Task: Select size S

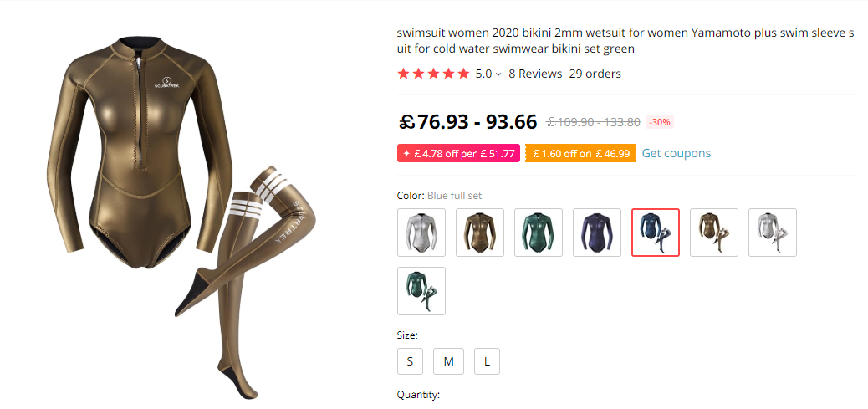Action: 410,361
